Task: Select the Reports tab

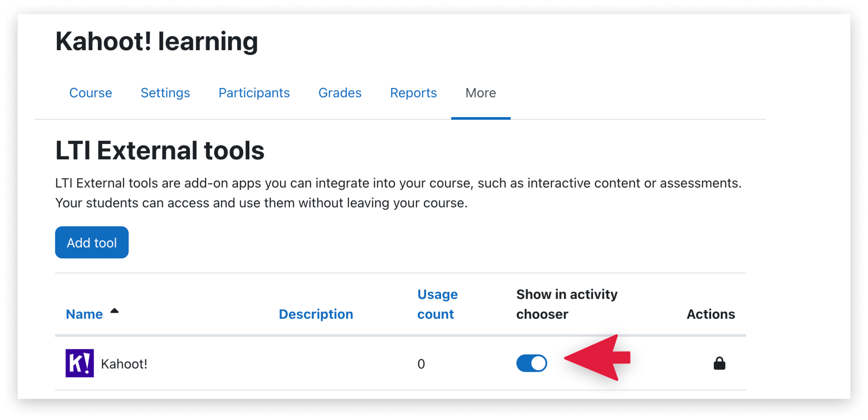Action: tap(413, 93)
